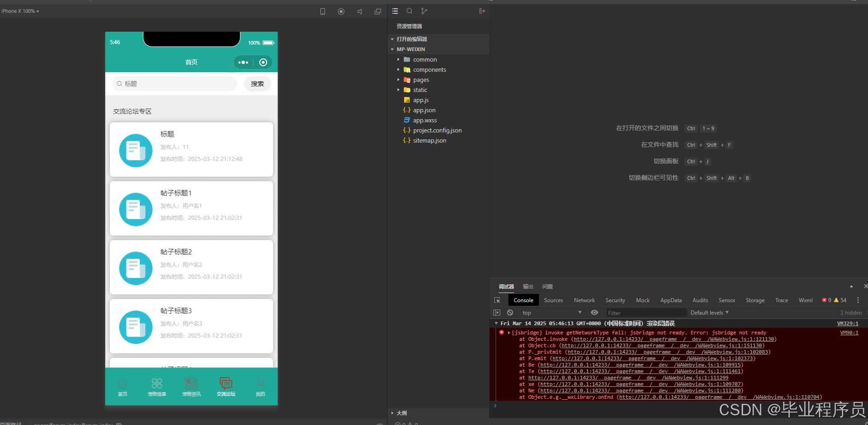Open the app.js file

coord(438,100)
